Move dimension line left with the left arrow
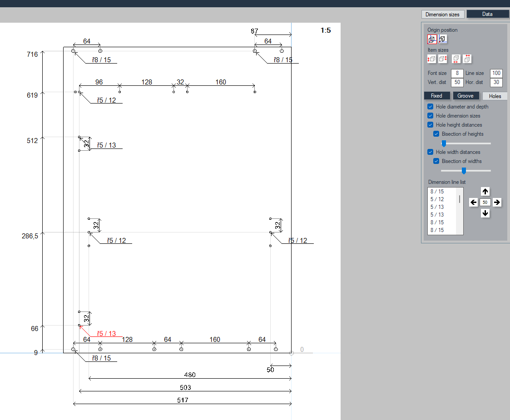Viewport: 510px width, 420px height. [x=474, y=202]
